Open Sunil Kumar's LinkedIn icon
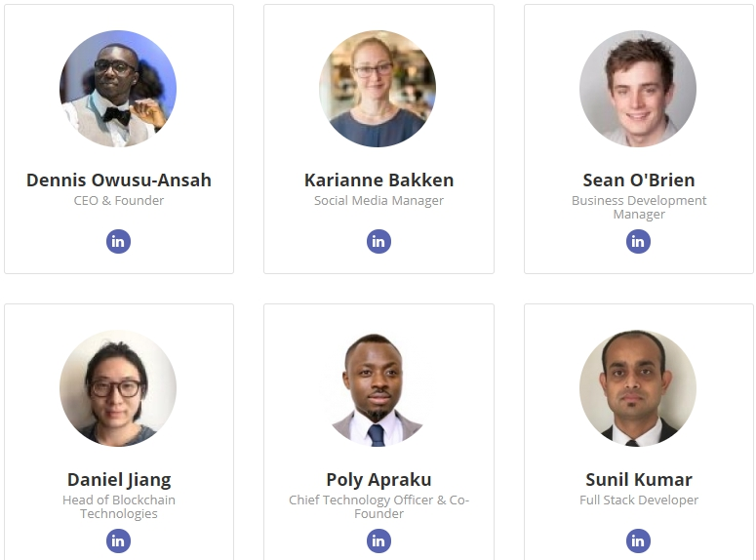756x560 pixels. 638,540
